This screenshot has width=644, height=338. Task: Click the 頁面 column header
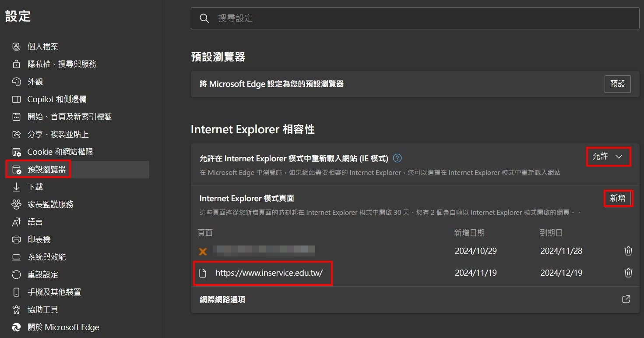205,233
